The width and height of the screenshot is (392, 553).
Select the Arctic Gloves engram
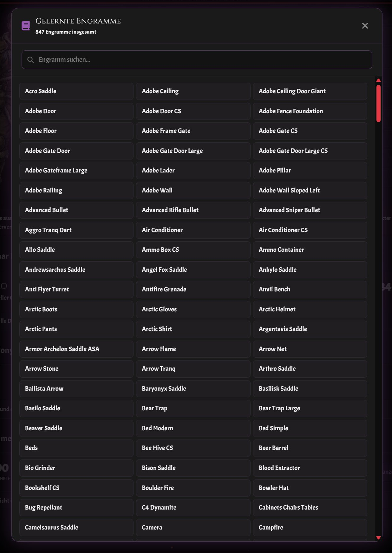[x=193, y=309]
